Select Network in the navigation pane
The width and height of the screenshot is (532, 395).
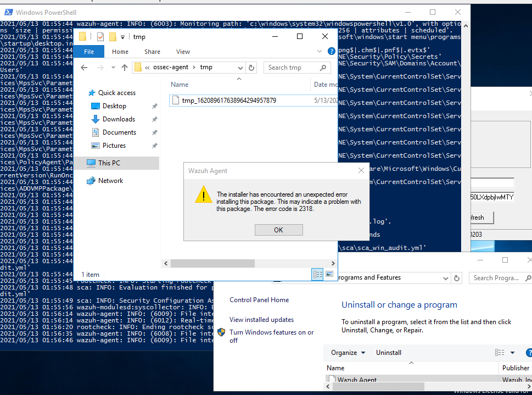110,181
